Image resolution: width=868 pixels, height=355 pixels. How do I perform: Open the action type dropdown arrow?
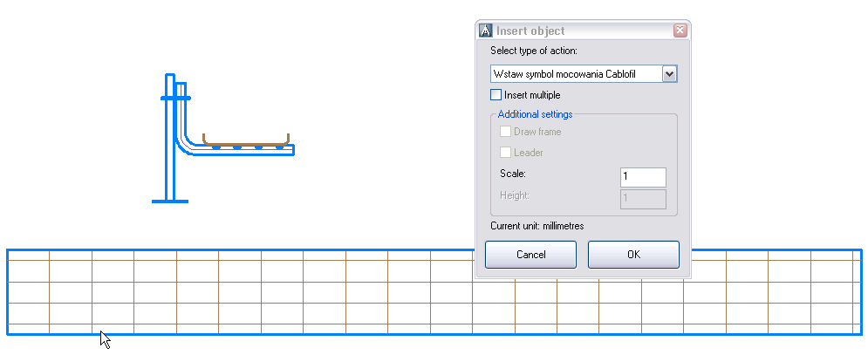tap(669, 74)
